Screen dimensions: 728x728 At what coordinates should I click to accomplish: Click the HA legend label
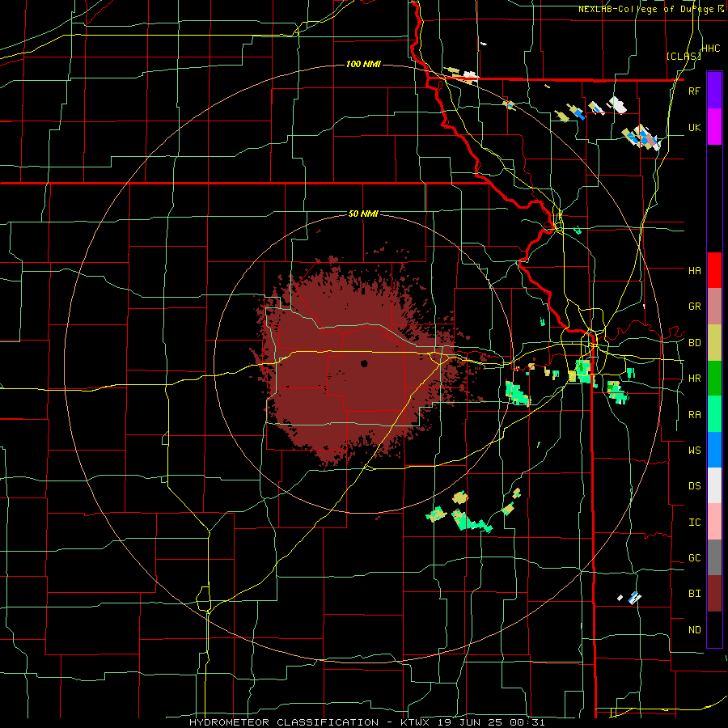694,271
